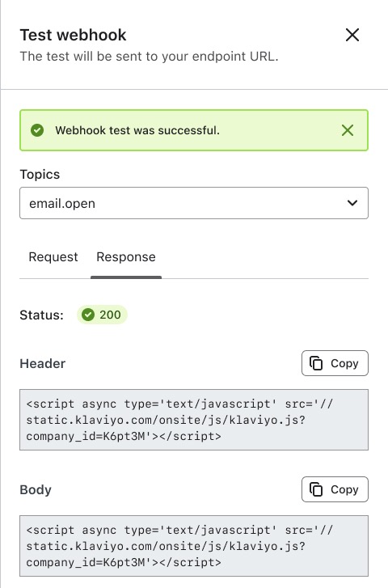
Task: Click the Webhook test was successful message
Action: tap(137, 130)
